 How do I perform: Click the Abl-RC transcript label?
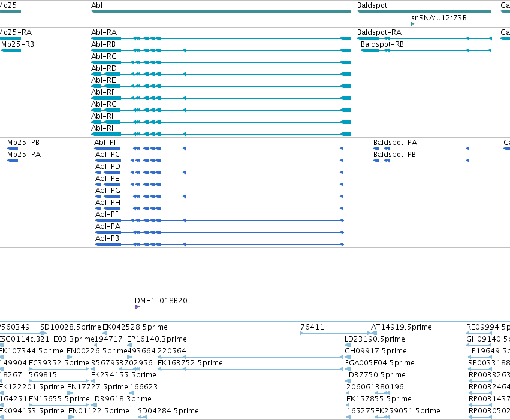point(104,56)
